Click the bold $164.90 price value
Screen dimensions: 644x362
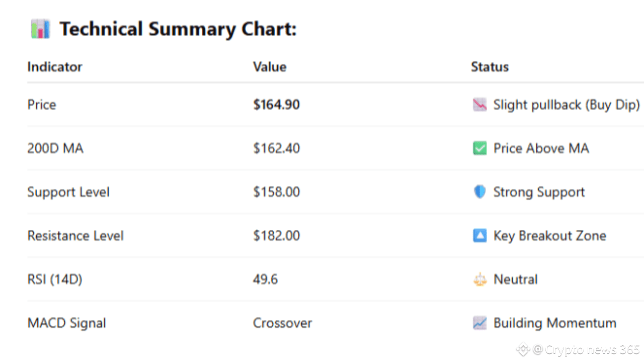coord(277,105)
